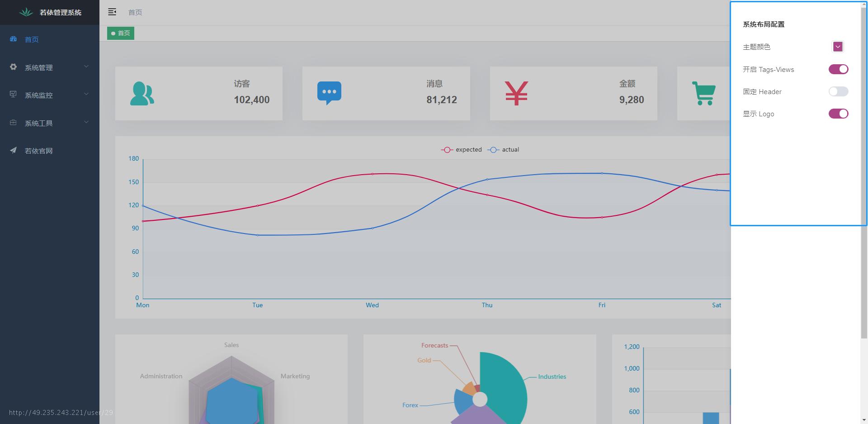This screenshot has width=868, height=424.
Task: Click the Sales radar axis label
Action: point(231,345)
